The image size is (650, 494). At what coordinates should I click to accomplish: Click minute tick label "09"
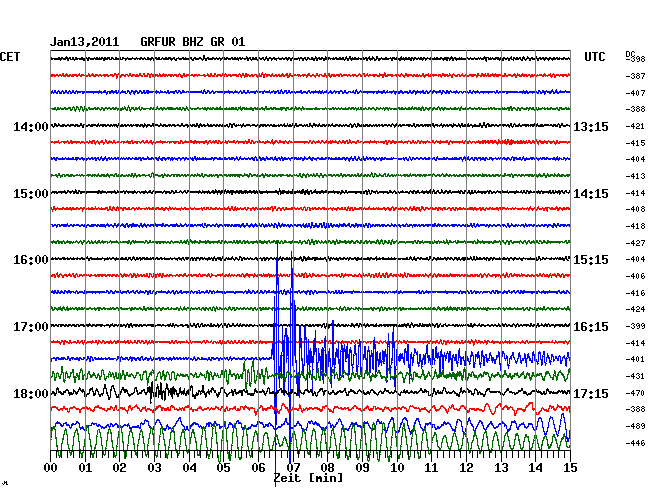[362, 468]
